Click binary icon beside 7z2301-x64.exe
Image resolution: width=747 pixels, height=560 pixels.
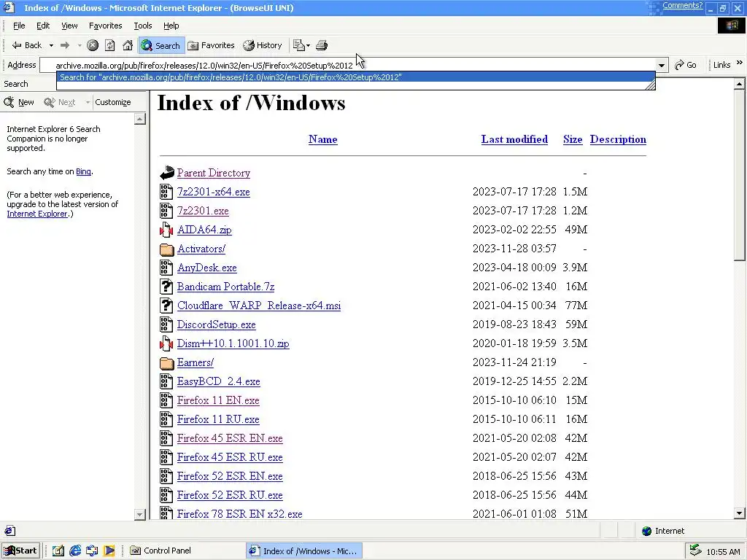(166, 192)
